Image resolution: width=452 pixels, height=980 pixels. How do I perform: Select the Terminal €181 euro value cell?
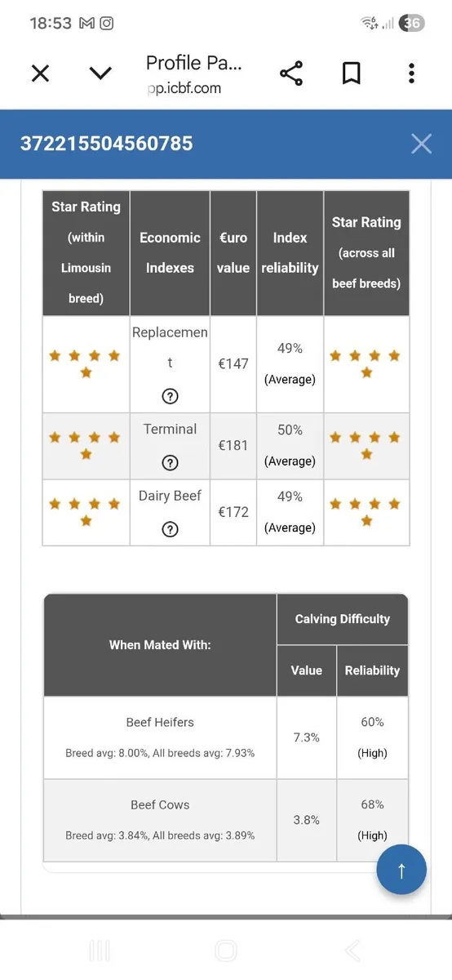(x=233, y=446)
